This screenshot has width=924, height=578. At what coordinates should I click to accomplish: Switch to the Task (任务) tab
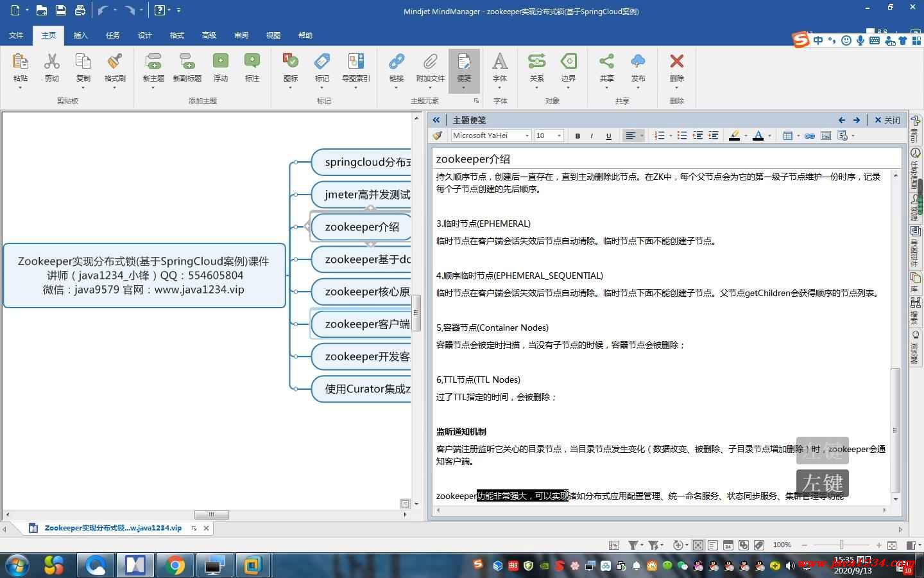113,35
